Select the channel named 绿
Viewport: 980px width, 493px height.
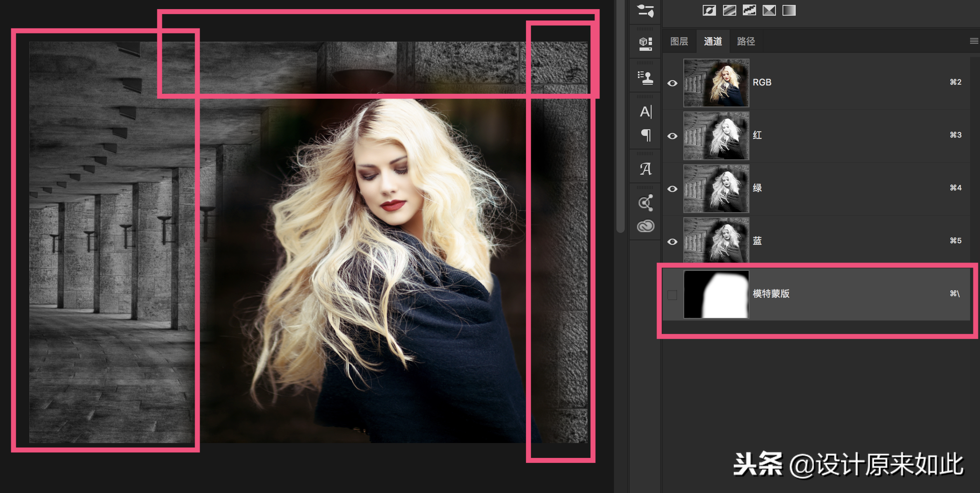[757, 188]
